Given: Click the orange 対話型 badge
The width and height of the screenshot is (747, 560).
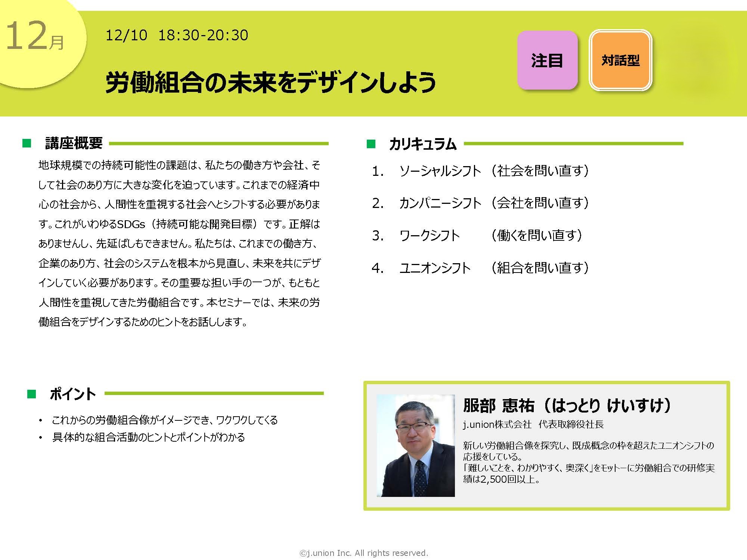Looking at the screenshot, I should click(620, 60).
